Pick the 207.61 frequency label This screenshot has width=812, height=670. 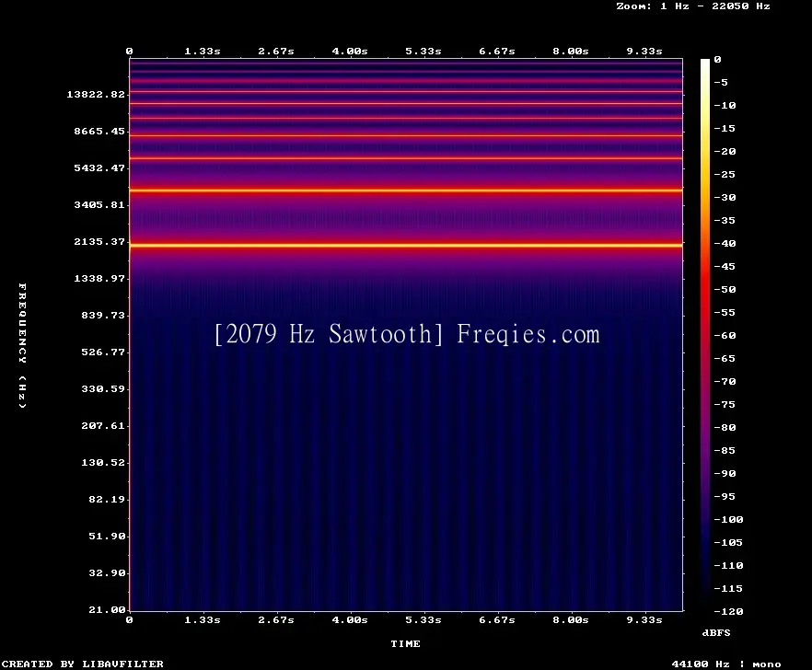coord(103,425)
